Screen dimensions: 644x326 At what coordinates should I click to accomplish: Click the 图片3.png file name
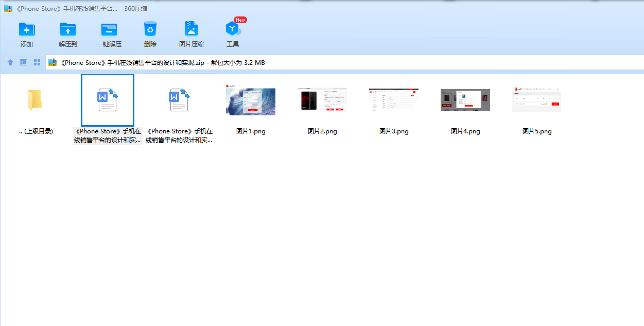point(394,131)
